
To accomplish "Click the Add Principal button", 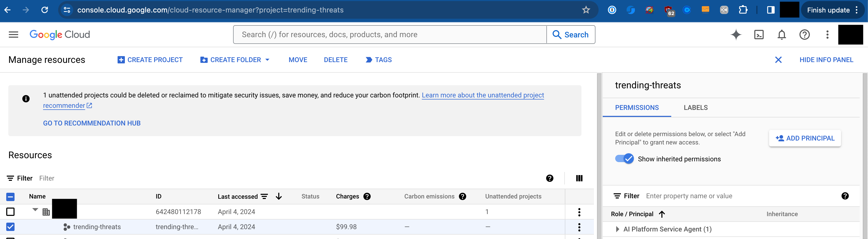I will coord(805,138).
